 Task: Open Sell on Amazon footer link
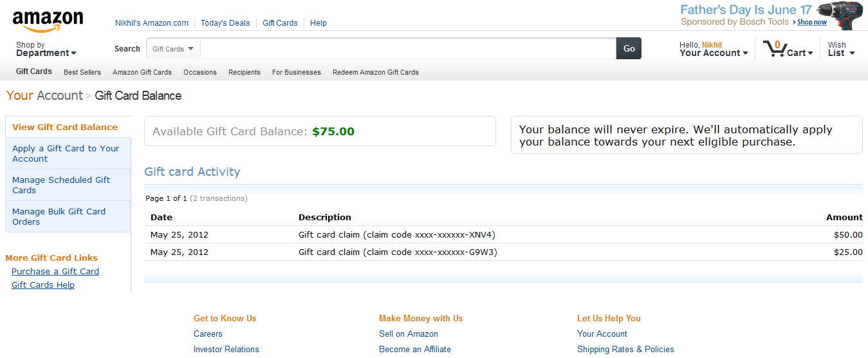click(x=409, y=334)
